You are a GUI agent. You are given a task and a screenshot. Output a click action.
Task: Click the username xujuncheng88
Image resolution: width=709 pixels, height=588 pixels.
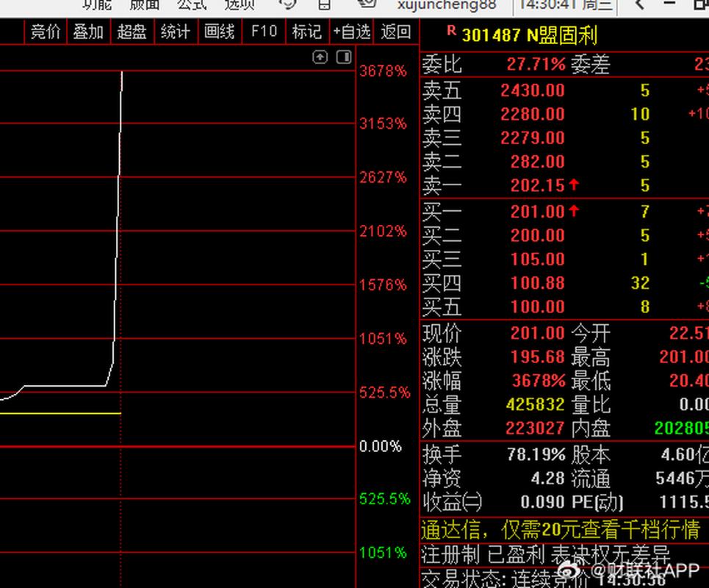click(447, 4)
